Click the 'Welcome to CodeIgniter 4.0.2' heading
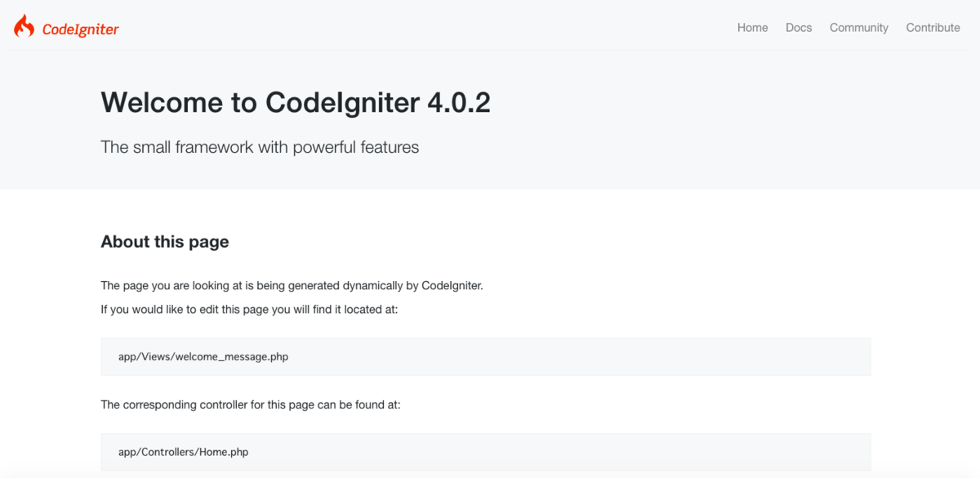The image size is (980, 478). pos(296,103)
